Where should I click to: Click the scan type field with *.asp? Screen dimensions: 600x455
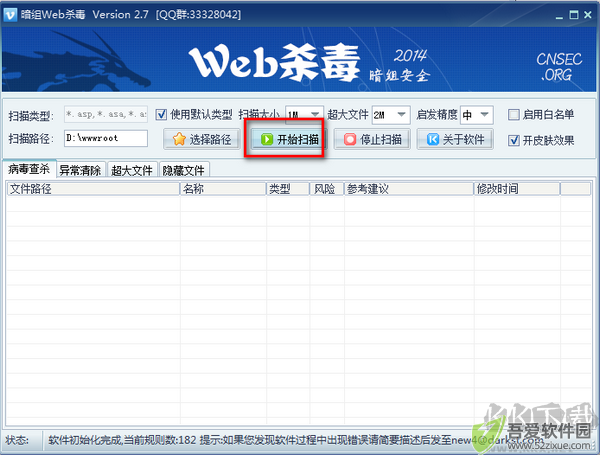(106, 114)
